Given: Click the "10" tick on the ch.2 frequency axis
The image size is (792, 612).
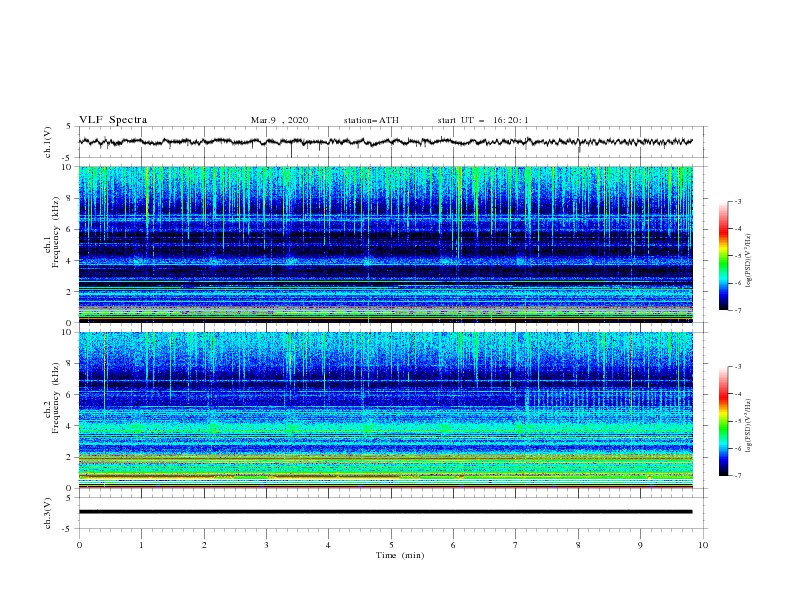Looking at the screenshot, I should (66, 332).
